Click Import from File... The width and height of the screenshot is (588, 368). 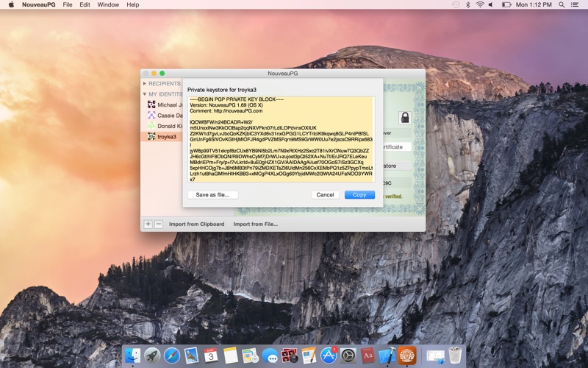pos(255,224)
